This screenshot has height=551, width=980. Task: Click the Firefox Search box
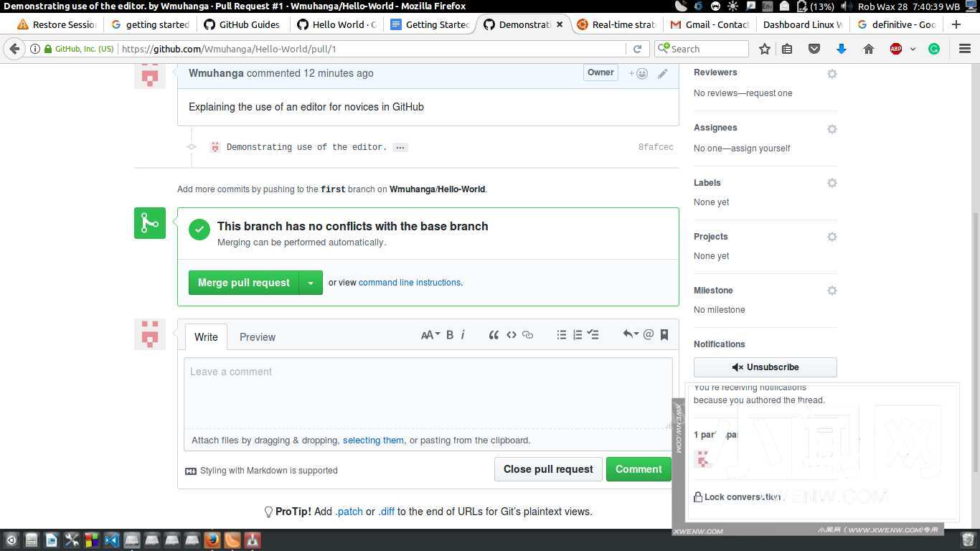click(702, 49)
